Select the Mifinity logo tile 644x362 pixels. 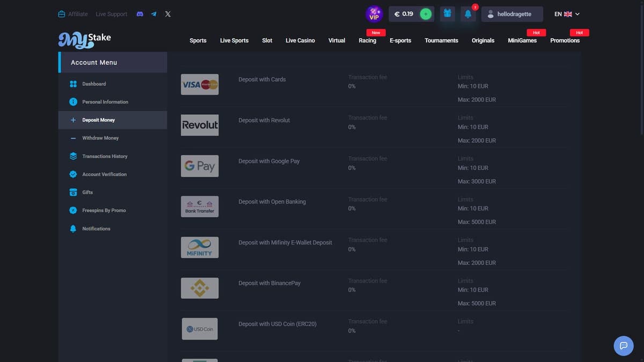(200, 247)
